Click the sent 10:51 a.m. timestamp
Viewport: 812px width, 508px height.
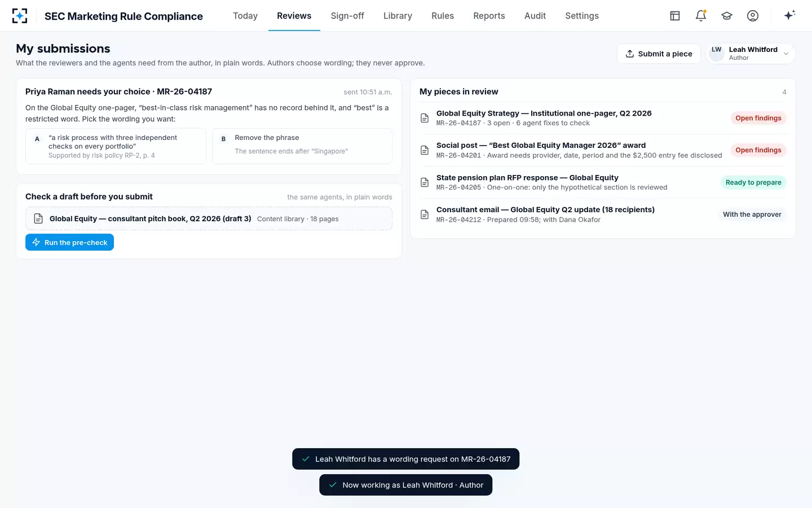(x=368, y=92)
